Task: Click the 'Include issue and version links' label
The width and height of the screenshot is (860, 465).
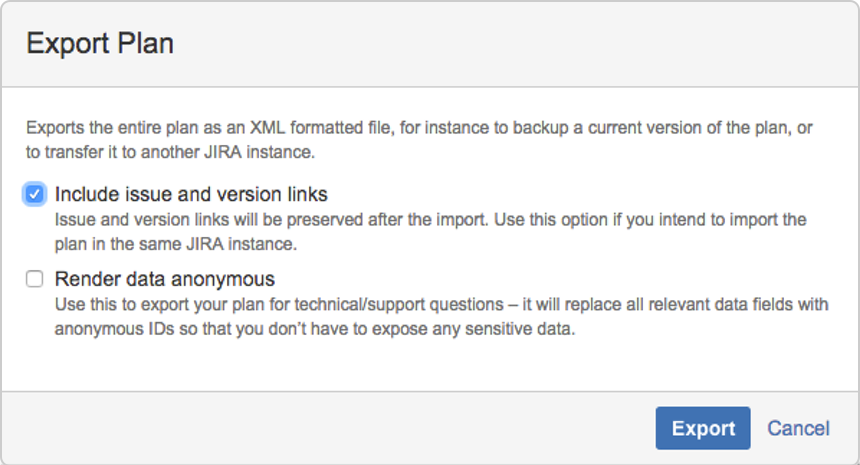Action: 191,195
